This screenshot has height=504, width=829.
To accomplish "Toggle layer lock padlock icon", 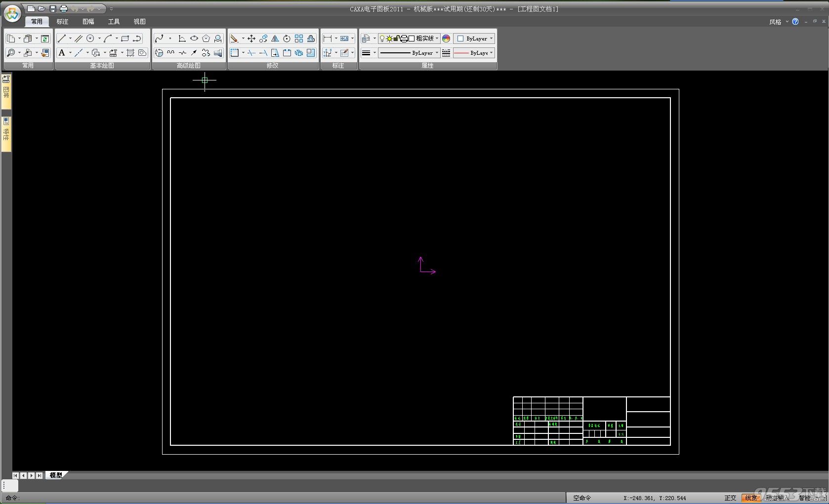I will (396, 39).
